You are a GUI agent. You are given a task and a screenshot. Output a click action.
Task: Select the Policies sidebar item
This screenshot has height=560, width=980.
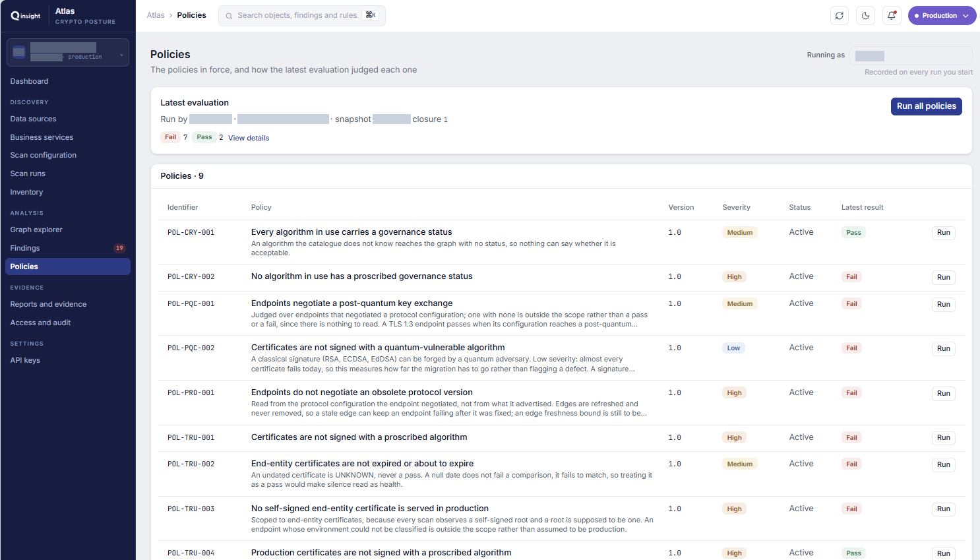tap(68, 266)
